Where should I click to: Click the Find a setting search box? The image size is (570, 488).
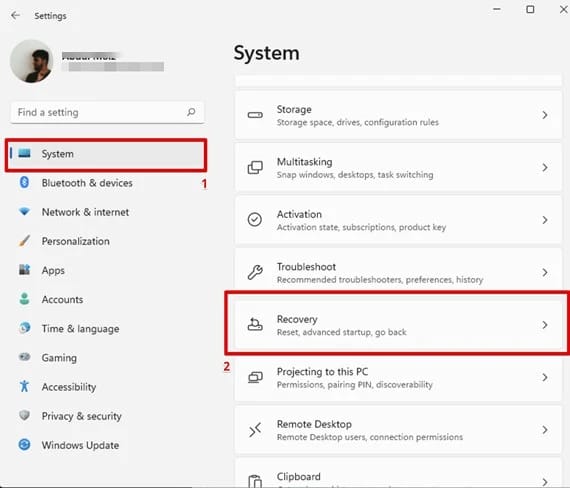point(107,112)
